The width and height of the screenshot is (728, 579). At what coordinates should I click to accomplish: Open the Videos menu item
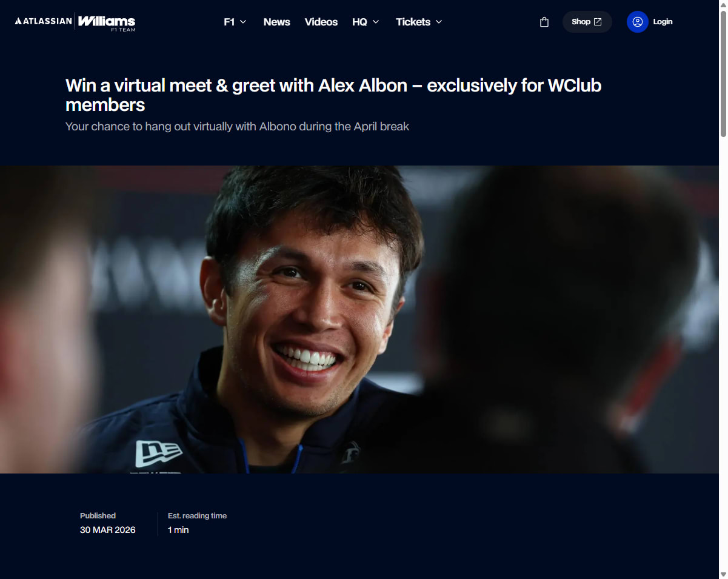coord(321,22)
